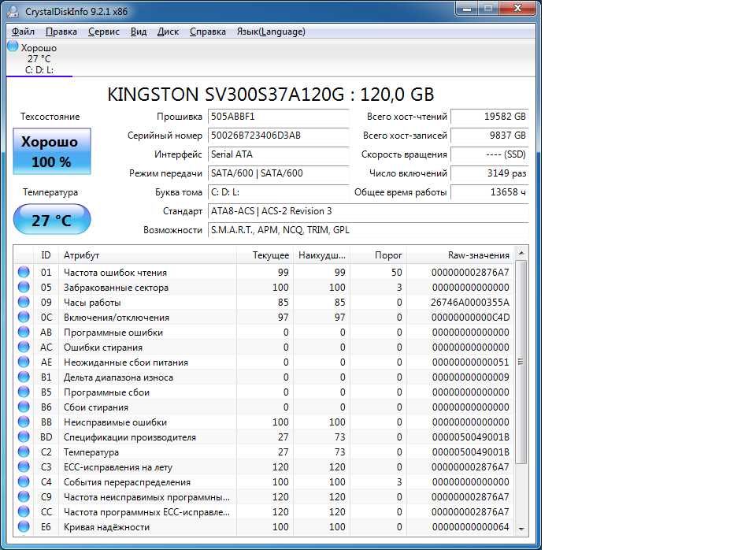Select the Частота ошибок чтения attribute row
This screenshot has height=550, width=756.
[264, 272]
